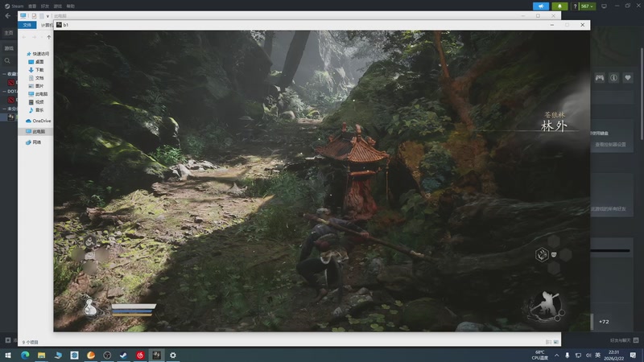Open the 567 account dropdown in Steam
This screenshot has width=644, height=362.
[x=587, y=6]
